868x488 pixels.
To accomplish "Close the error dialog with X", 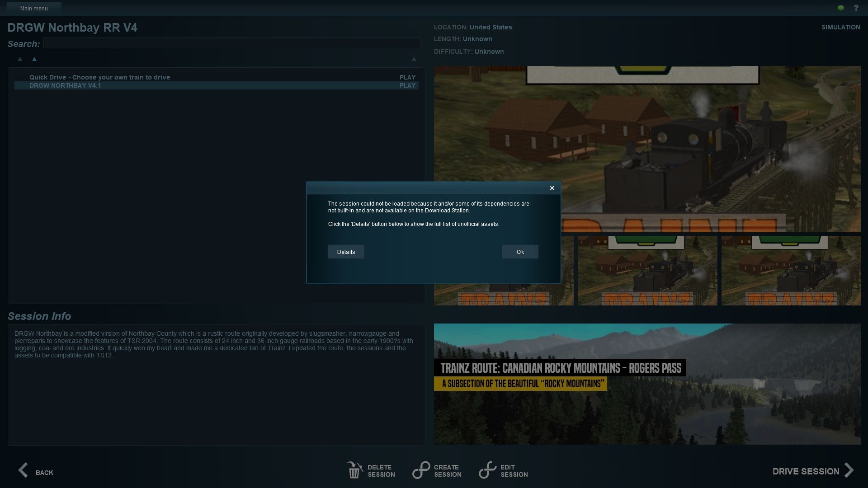I will [552, 188].
